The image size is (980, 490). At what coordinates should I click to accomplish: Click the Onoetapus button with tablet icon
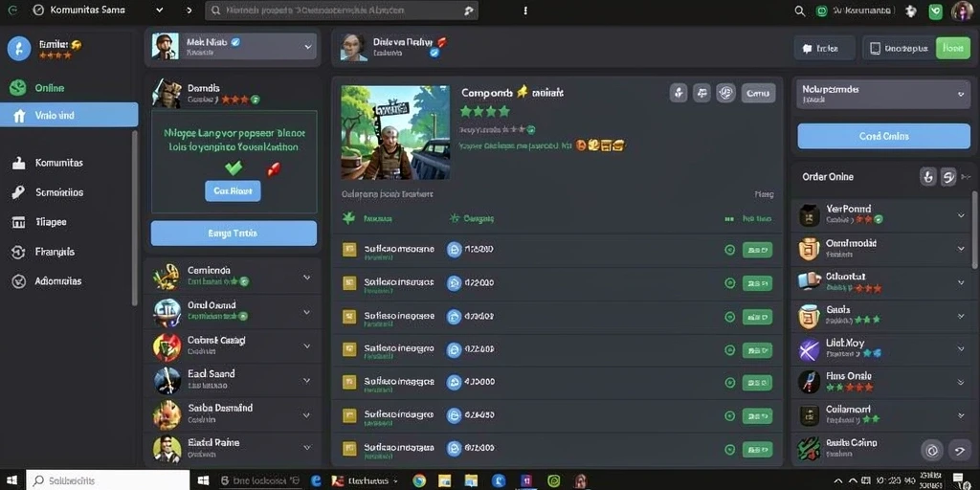(899, 48)
